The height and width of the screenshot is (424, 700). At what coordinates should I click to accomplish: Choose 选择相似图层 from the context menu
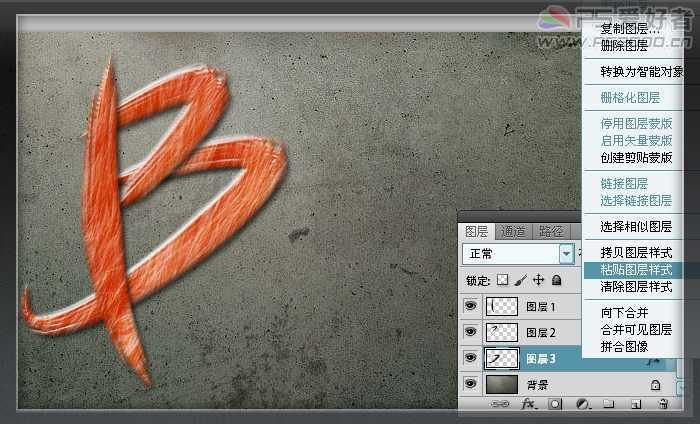coord(636,226)
